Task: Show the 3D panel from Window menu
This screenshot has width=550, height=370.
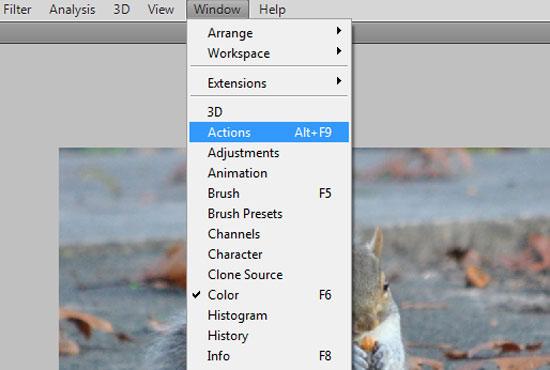Action: tap(269, 112)
